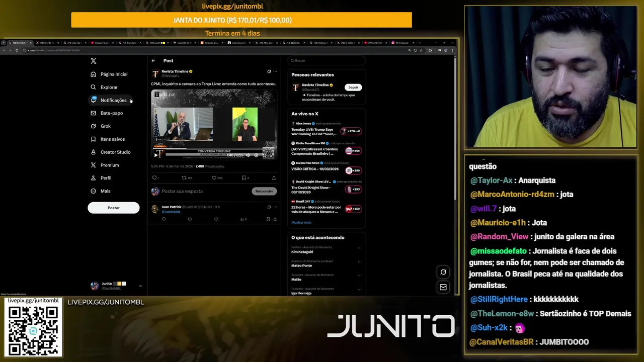Open Jovem Pan News Visão Crítica broadcast
The image size is (644, 362).
pyautogui.click(x=326, y=166)
